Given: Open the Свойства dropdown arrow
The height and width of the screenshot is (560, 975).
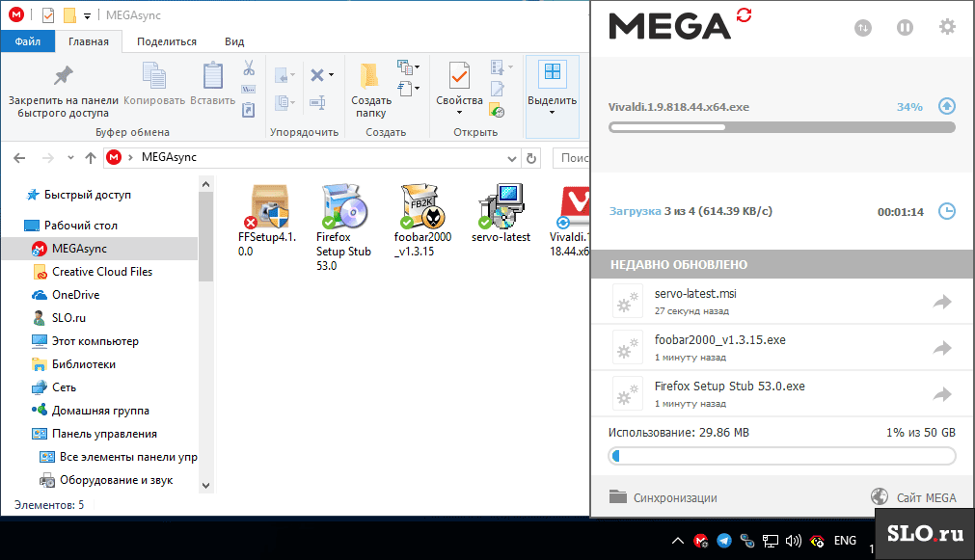Looking at the screenshot, I should tap(459, 113).
